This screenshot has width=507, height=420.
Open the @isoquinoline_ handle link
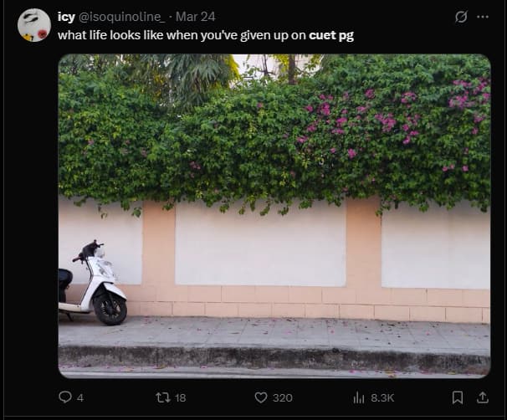[x=121, y=17]
